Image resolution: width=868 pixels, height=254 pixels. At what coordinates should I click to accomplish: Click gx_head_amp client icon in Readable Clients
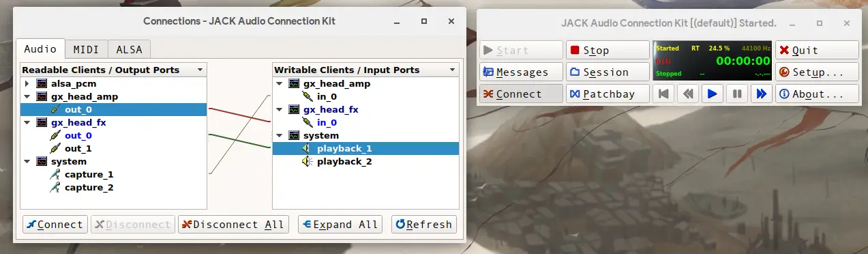tap(41, 96)
